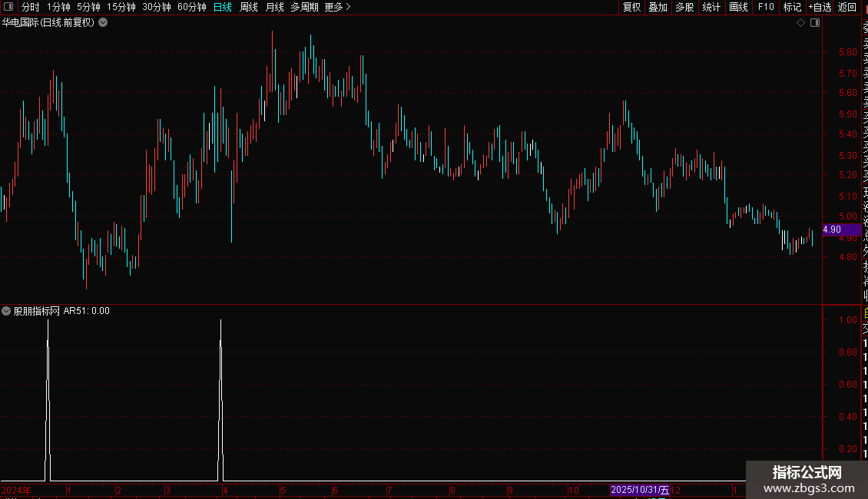Select the 60分钟 period
Screen dimensions: 868x499
[192, 7]
